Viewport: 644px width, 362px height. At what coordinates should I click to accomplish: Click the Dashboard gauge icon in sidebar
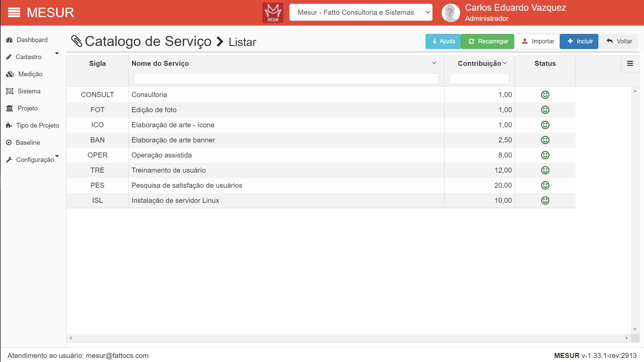pyautogui.click(x=9, y=40)
